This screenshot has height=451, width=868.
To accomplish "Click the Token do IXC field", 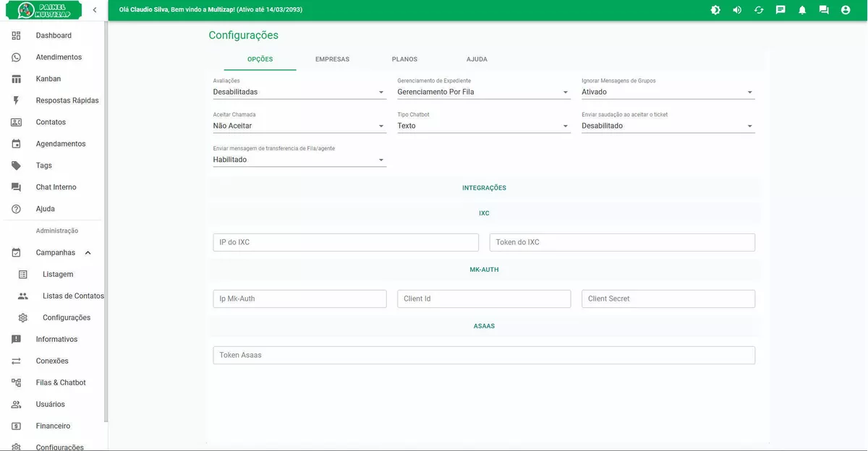I will (622, 242).
